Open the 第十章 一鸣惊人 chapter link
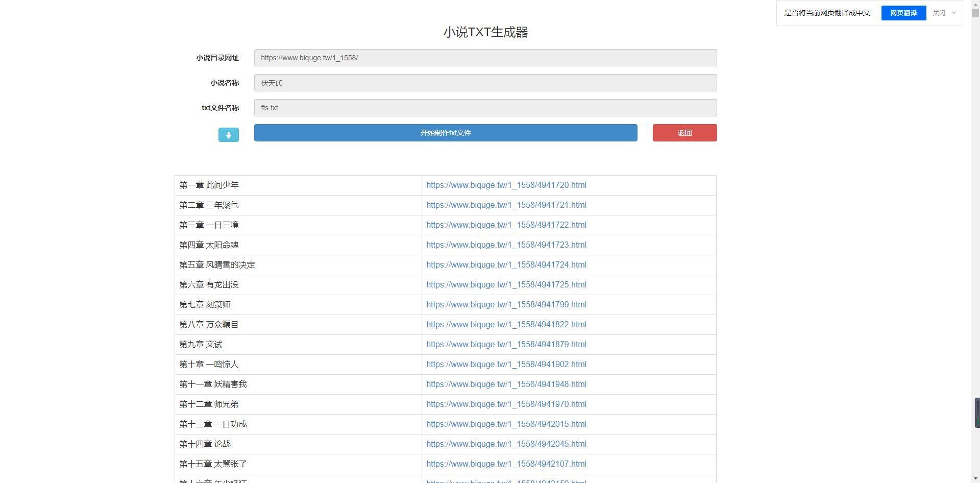Image resolution: width=980 pixels, height=483 pixels. [506, 365]
